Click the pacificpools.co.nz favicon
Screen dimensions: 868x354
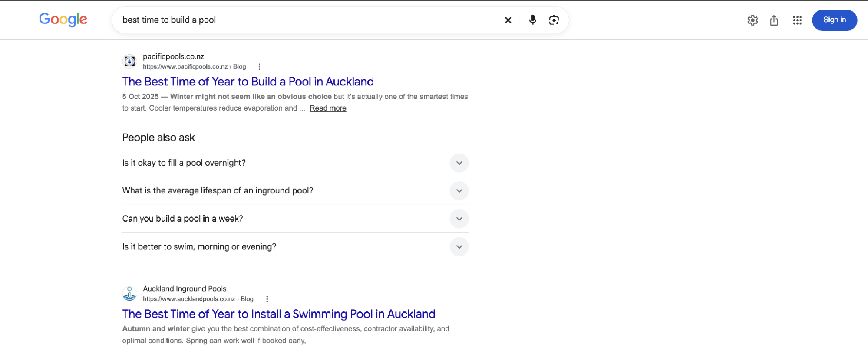point(129,61)
